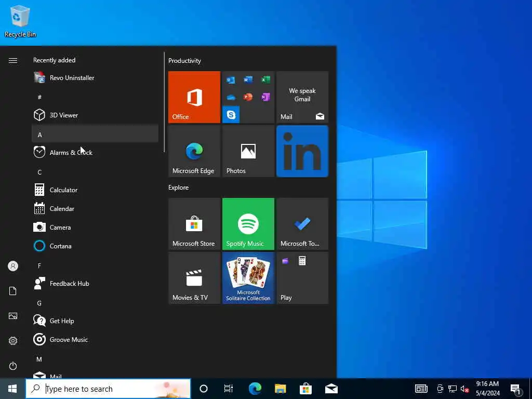
Task: Launch Microsoft Edge tile
Action: [x=194, y=151]
